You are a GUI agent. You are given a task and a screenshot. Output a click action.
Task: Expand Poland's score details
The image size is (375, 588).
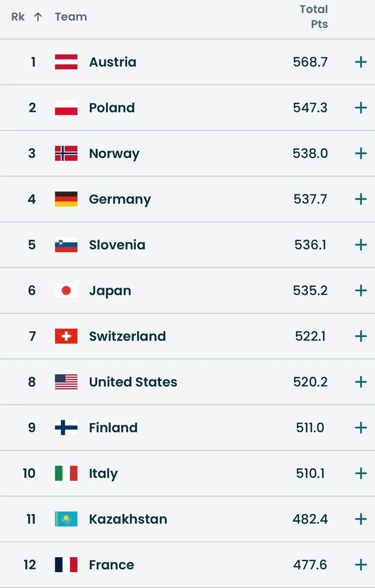point(361,108)
